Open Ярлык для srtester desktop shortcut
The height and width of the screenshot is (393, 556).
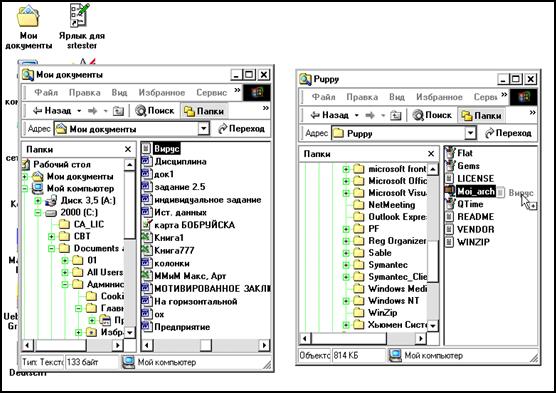click(x=82, y=27)
